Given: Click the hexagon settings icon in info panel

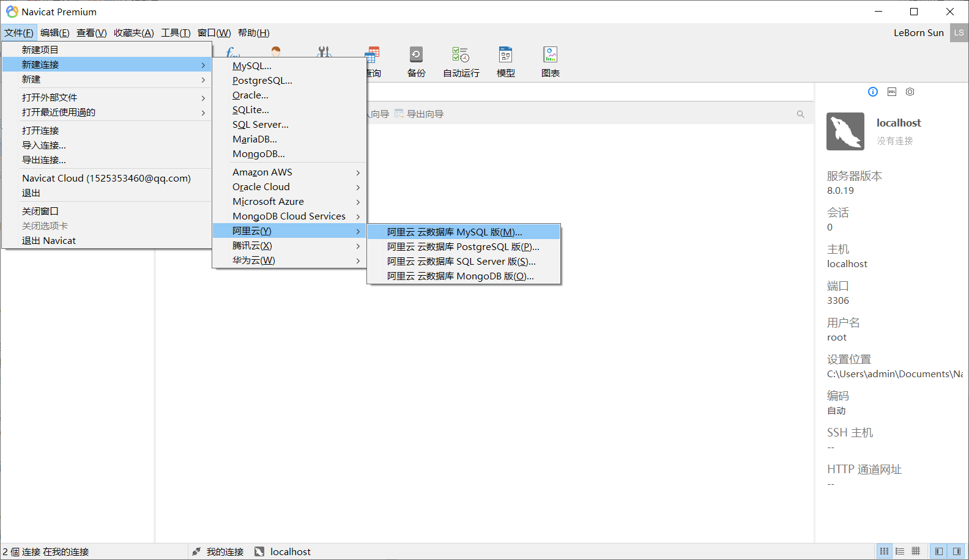Looking at the screenshot, I should (x=910, y=92).
